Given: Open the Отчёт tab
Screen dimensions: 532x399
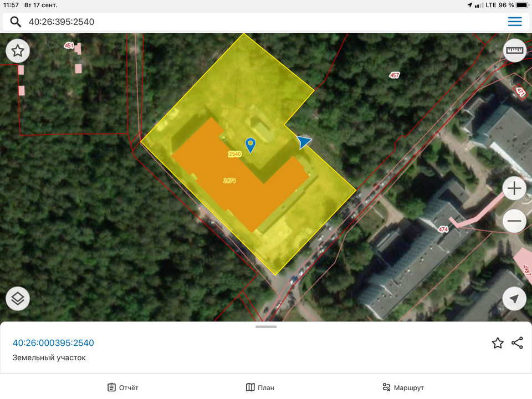Looking at the screenshot, I should click(123, 387).
